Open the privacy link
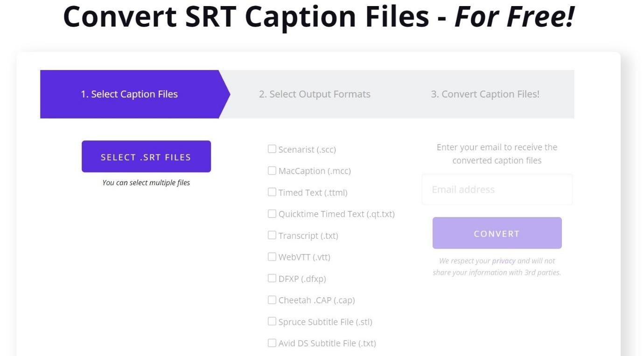 (x=504, y=261)
